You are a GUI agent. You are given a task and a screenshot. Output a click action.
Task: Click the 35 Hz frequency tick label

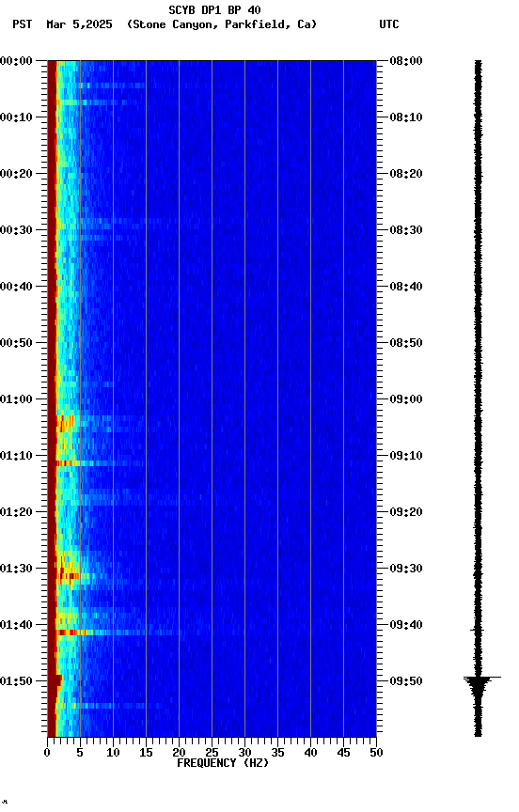277,753
